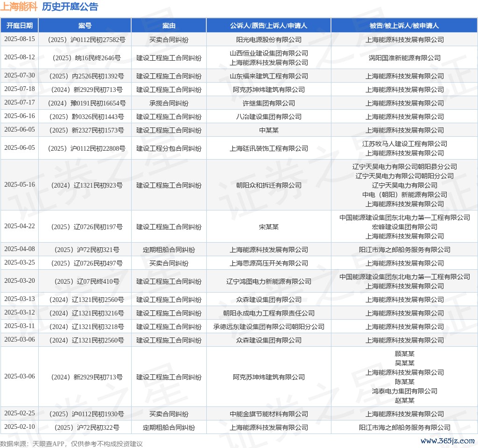Click the www.365jz.com watermark link

click(x=447, y=441)
